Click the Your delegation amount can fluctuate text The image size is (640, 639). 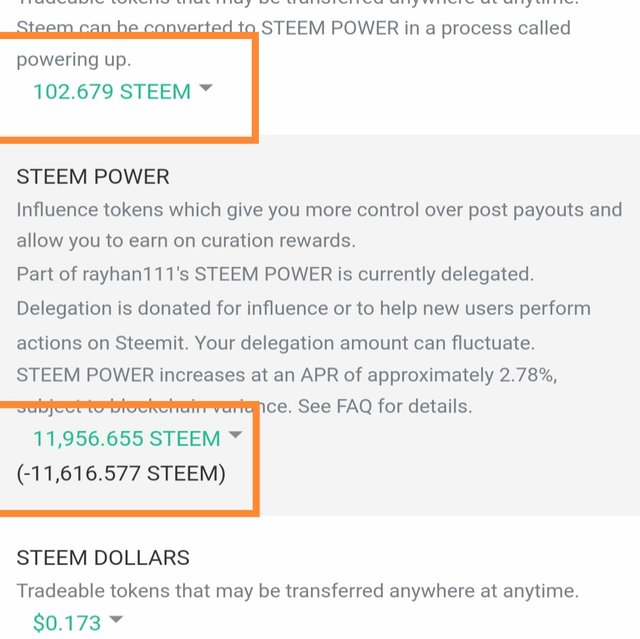tap(364, 343)
